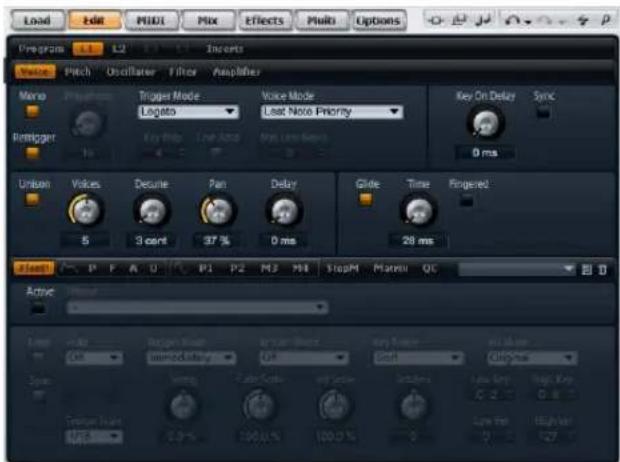Toggle the Glide button
Image resolution: width=620 pixels, height=462 pixels.
pyautogui.click(x=365, y=199)
